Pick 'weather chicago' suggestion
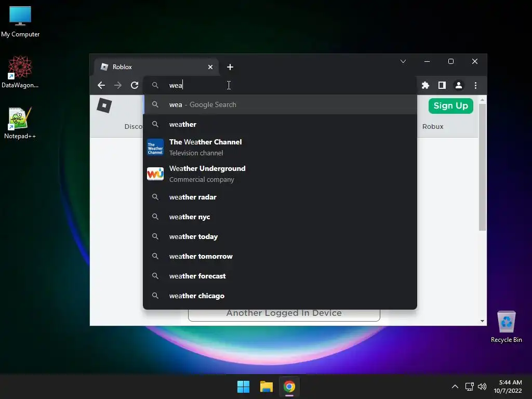This screenshot has height=399, width=532. coord(280,296)
